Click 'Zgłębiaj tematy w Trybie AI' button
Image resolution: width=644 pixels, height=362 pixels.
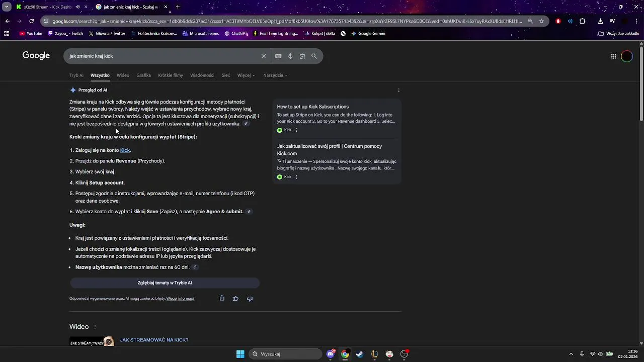coord(165,283)
